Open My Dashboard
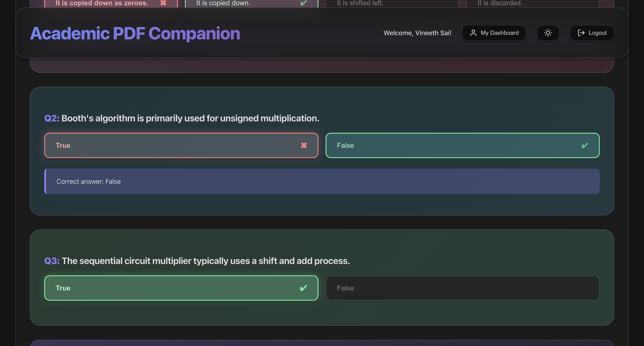 pos(494,33)
